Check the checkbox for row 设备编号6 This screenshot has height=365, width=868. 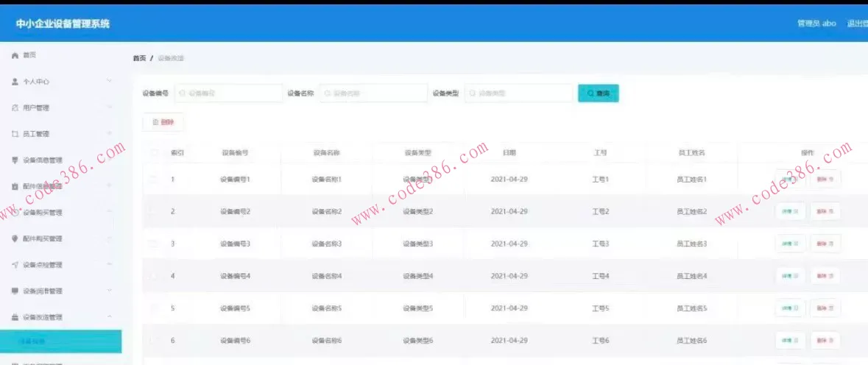(x=154, y=340)
